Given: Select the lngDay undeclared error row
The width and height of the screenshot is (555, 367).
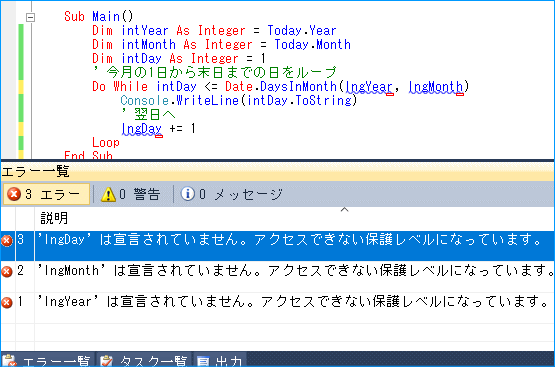Looking at the screenshot, I should [278, 246].
